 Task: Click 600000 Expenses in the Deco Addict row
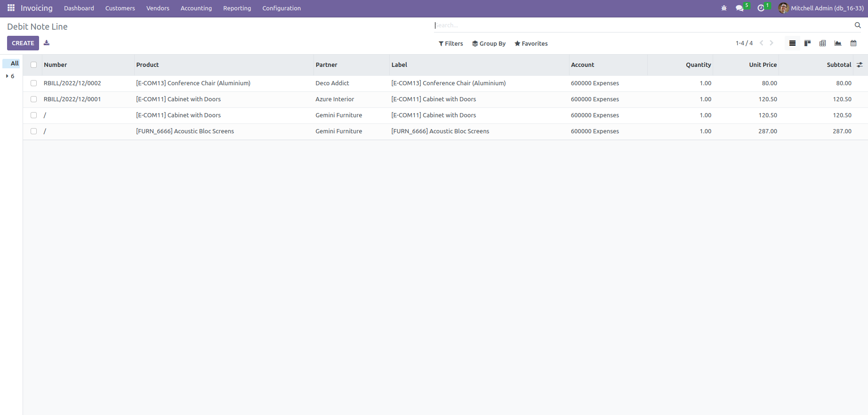pyautogui.click(x=595, y=83)
